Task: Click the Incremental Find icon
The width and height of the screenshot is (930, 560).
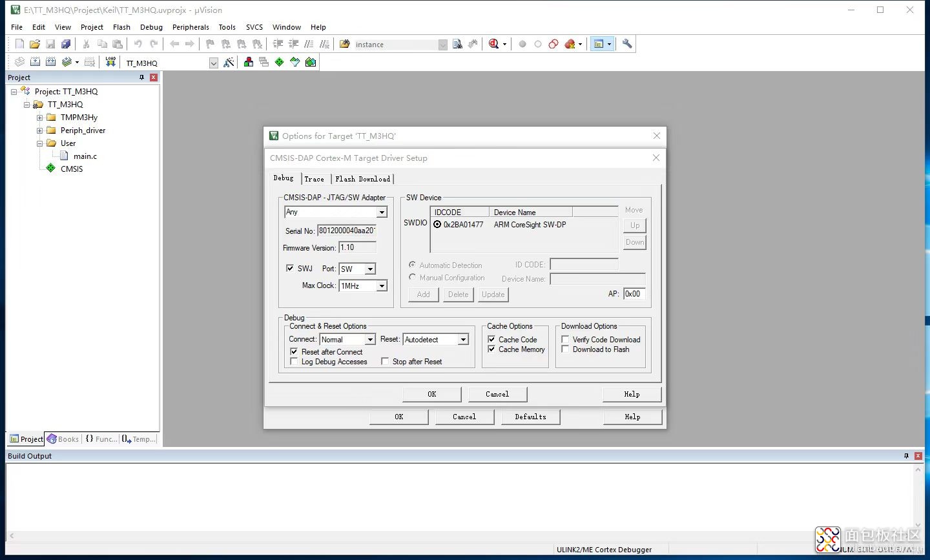Action: 473,44
